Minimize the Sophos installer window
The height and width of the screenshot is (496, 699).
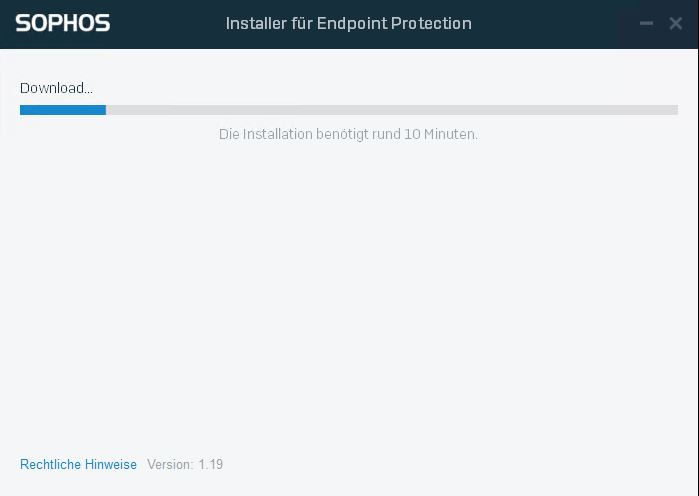click(647, 23)
